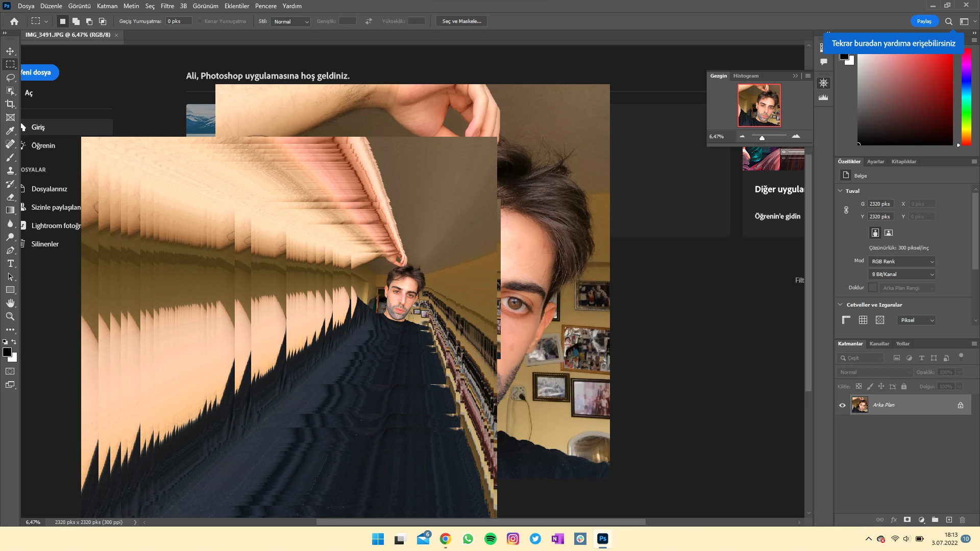Screen dimensions: 980x551
Task: Click the rainbow hue slider strip
Action: [966, 97]
